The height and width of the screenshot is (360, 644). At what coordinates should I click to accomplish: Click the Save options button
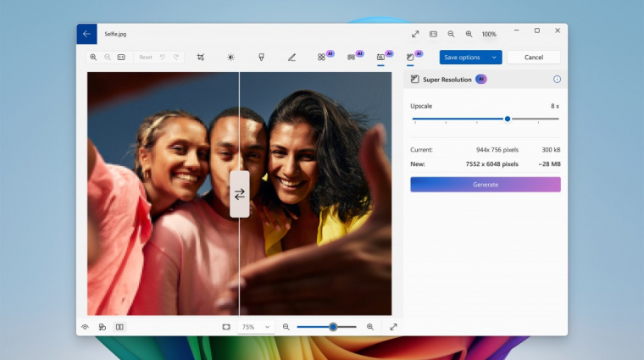pos(463,57)
